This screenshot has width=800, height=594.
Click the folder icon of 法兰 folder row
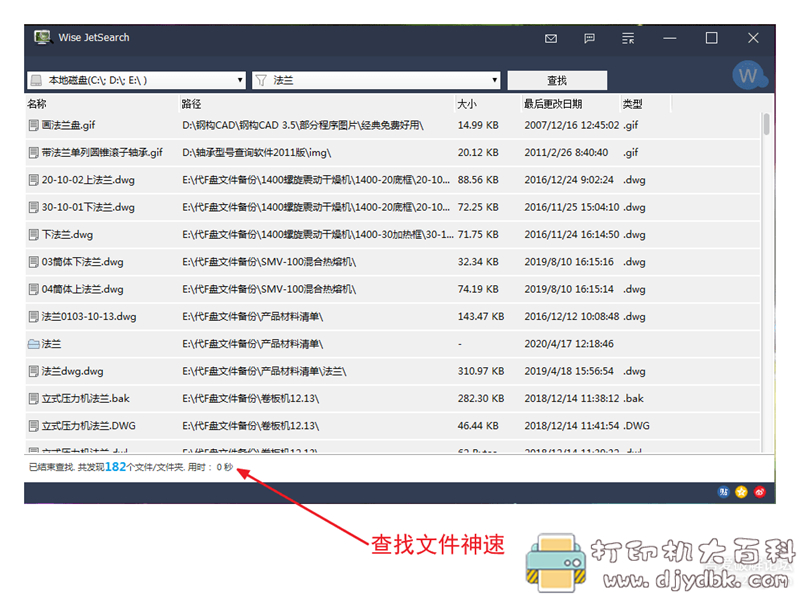pos(34,344)
